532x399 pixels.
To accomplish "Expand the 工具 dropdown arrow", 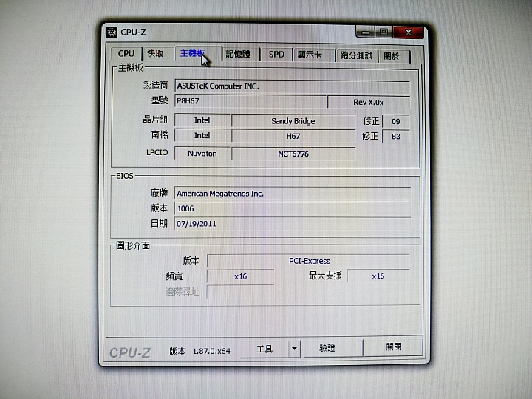I will coord(295,349).
